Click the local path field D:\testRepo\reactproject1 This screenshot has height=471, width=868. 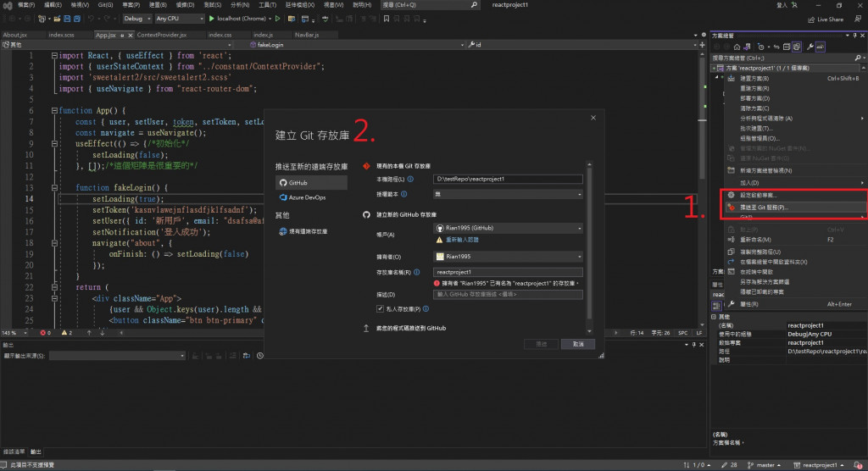click(x=508, y=180)
